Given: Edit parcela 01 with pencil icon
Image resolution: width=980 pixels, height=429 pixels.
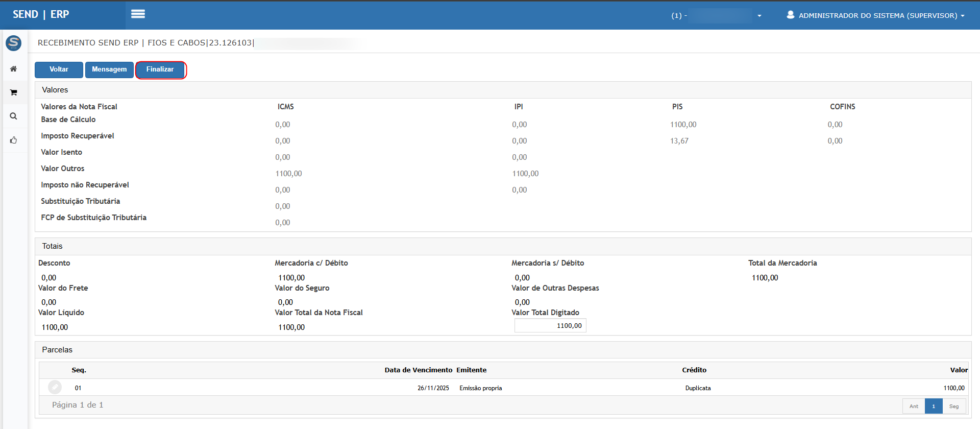Looking at the screenshot, I should point(55,388).
